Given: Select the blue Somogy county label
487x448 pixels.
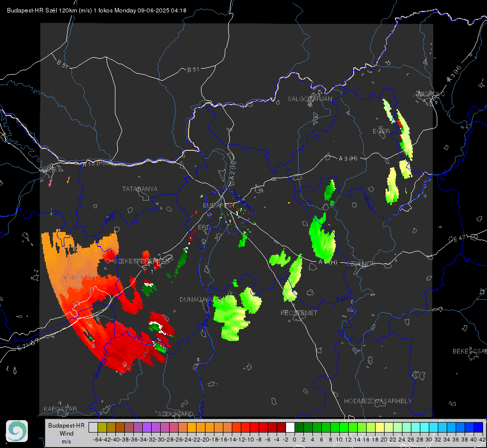Looking at the screenshot, I should (x=99, y=367).
